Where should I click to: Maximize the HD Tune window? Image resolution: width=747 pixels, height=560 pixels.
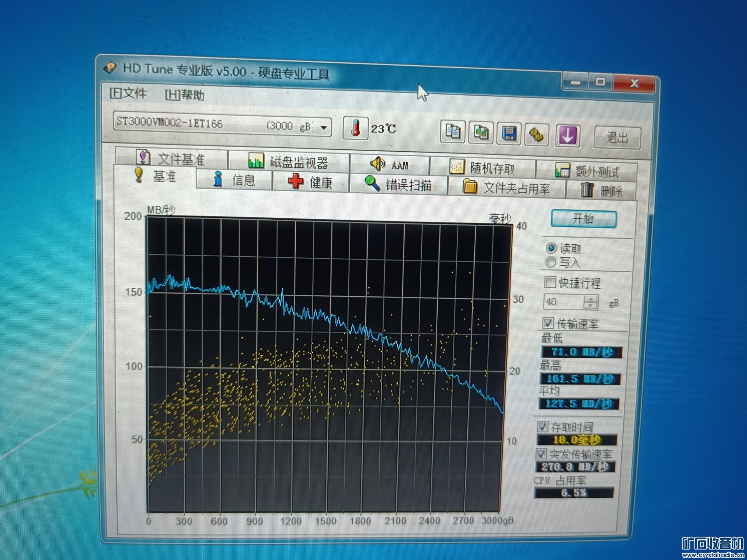click(600, 82)
